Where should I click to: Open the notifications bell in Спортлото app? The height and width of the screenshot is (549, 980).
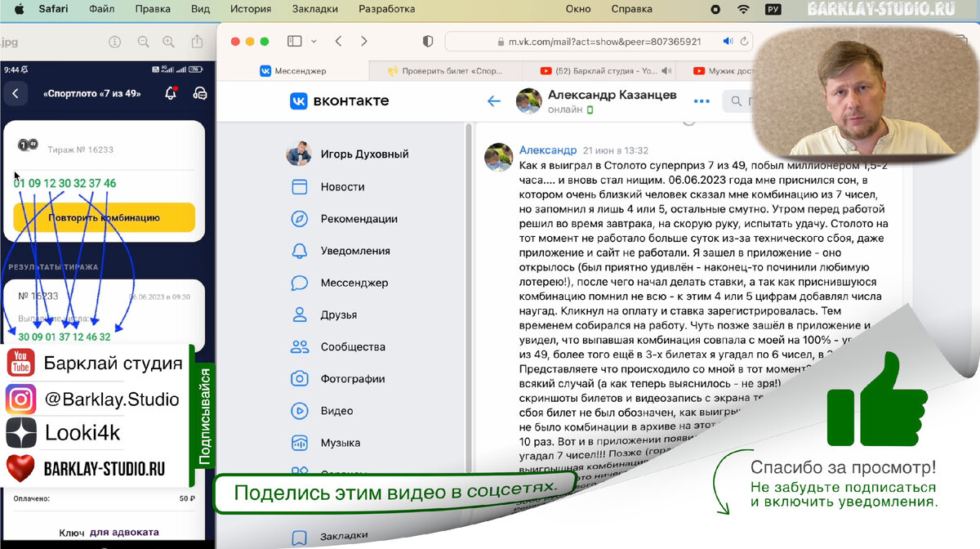click(171, 93)
